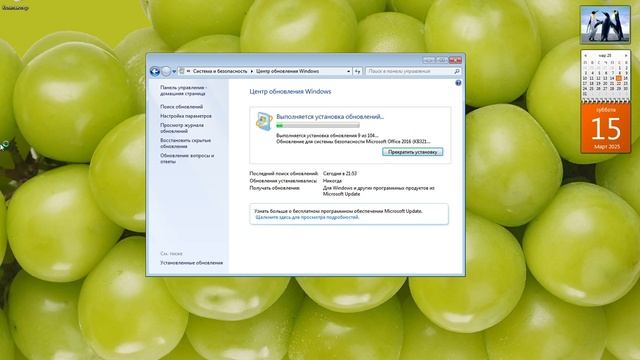640x360 pixels.
Task: Click the 'Центр обновления Windows' page heading
Action: point(290,91)
